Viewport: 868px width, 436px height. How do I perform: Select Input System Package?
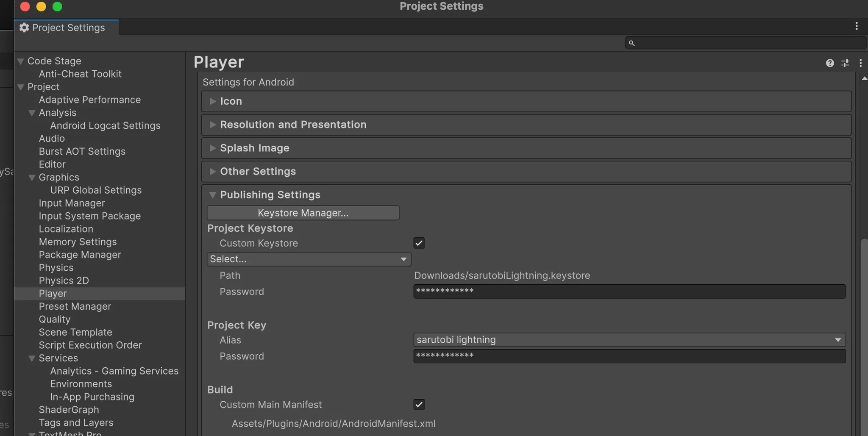(x=90, y=216)
